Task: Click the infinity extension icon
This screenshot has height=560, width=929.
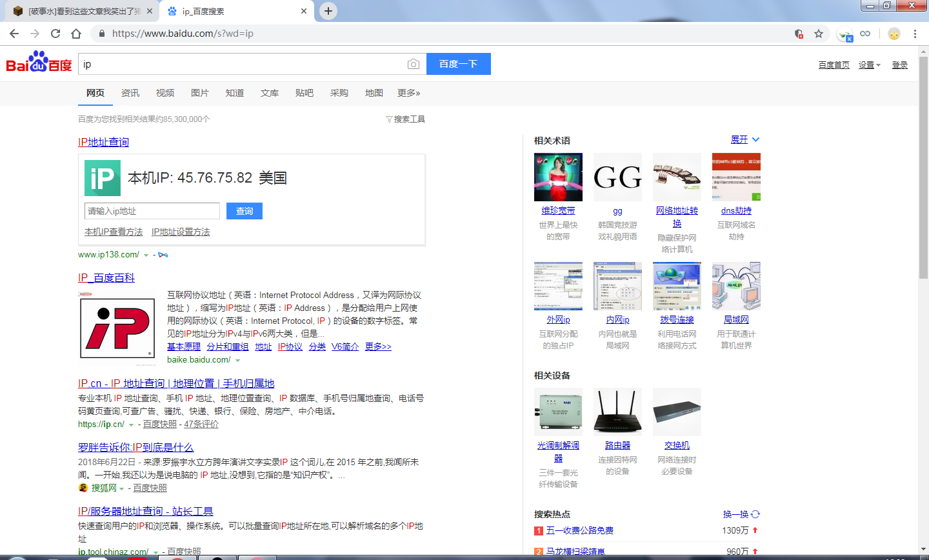Action: (x=865, y=34)
